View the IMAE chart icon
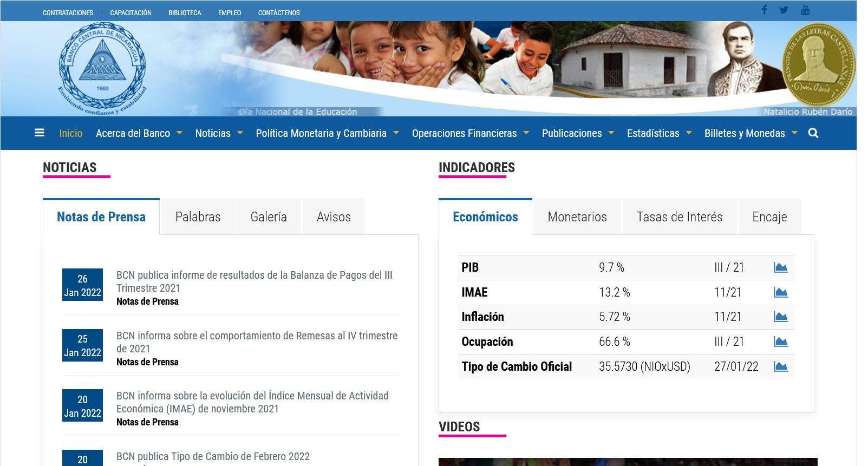Screen dimensions: 868x466 coord(780,292)
